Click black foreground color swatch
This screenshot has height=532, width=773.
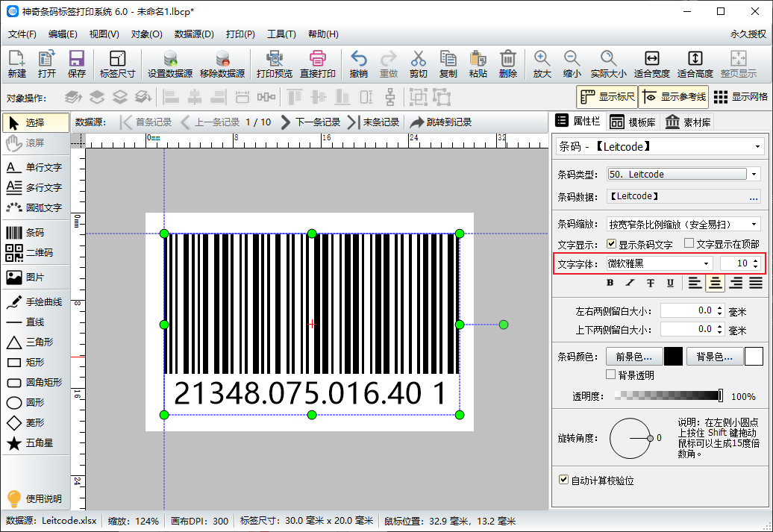pos(674,357)
